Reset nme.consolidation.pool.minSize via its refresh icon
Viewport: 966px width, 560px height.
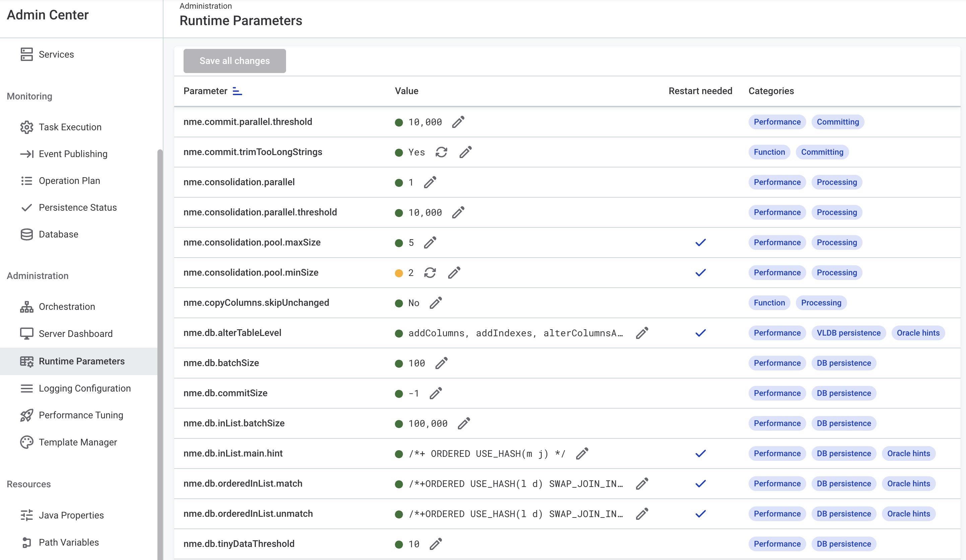coord(430,273)
